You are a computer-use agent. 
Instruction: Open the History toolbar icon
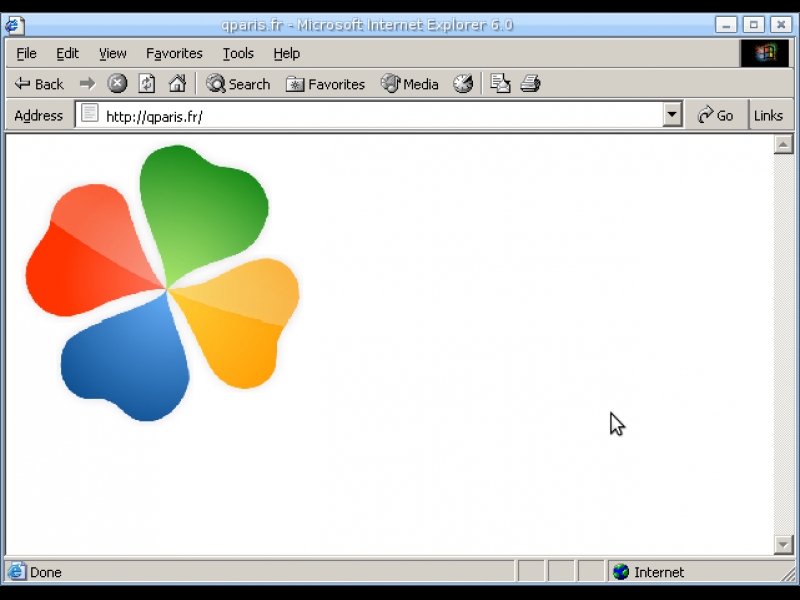tap(463, 84)
